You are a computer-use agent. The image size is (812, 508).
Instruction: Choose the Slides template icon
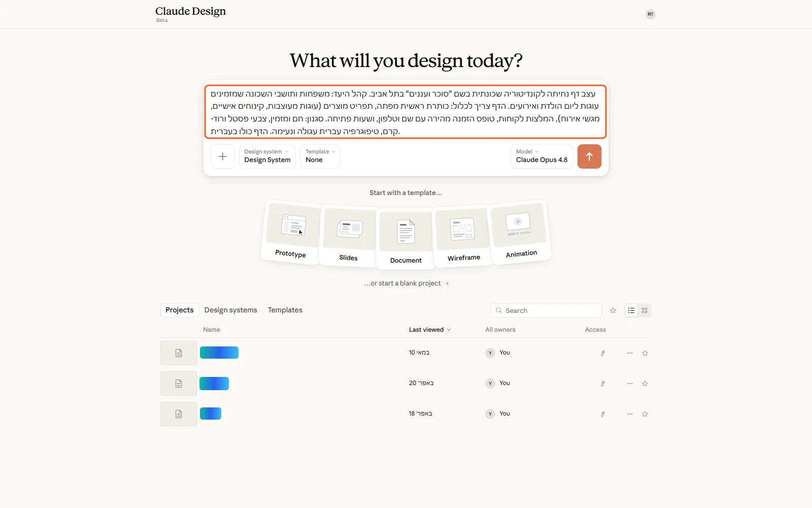tap(349, 229)
